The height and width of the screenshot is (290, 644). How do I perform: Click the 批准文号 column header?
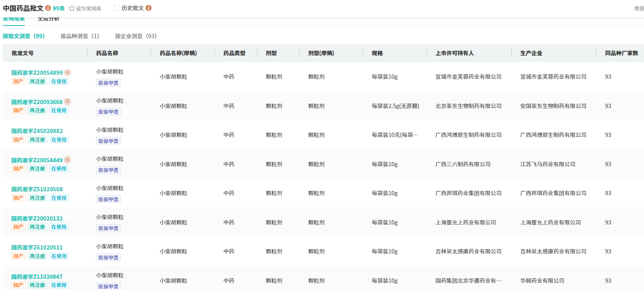click(22, 53)
